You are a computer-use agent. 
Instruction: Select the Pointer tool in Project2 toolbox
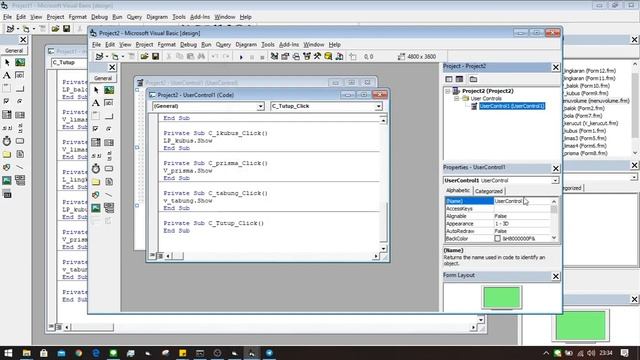(x=96, y=90)
